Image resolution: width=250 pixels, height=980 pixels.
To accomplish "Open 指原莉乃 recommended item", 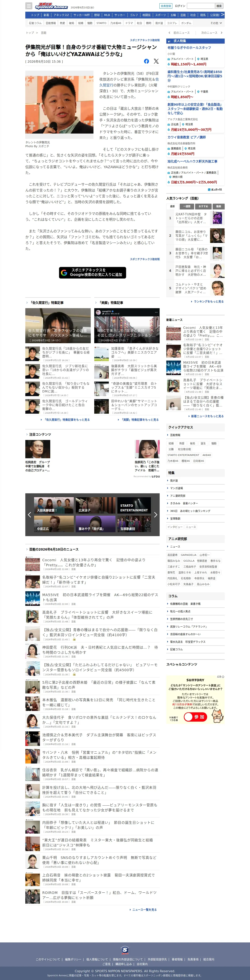I will [x=147, y=456].
